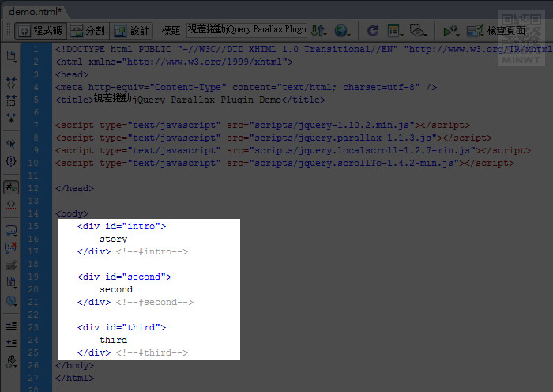553x392 pixels.
Task: Click the jquery.scrollTo-1.4.2-min.js script line
Action: pos(285,164)
